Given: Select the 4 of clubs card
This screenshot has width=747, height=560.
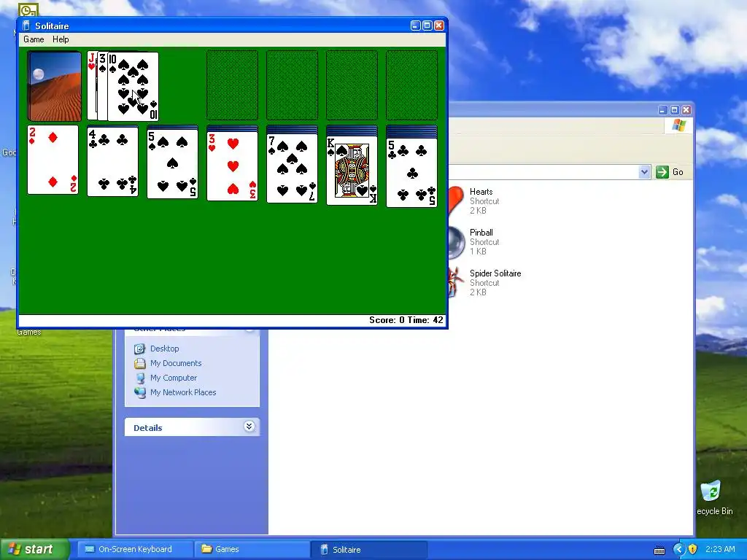Looking at the screenshot, I should point(113,161).
